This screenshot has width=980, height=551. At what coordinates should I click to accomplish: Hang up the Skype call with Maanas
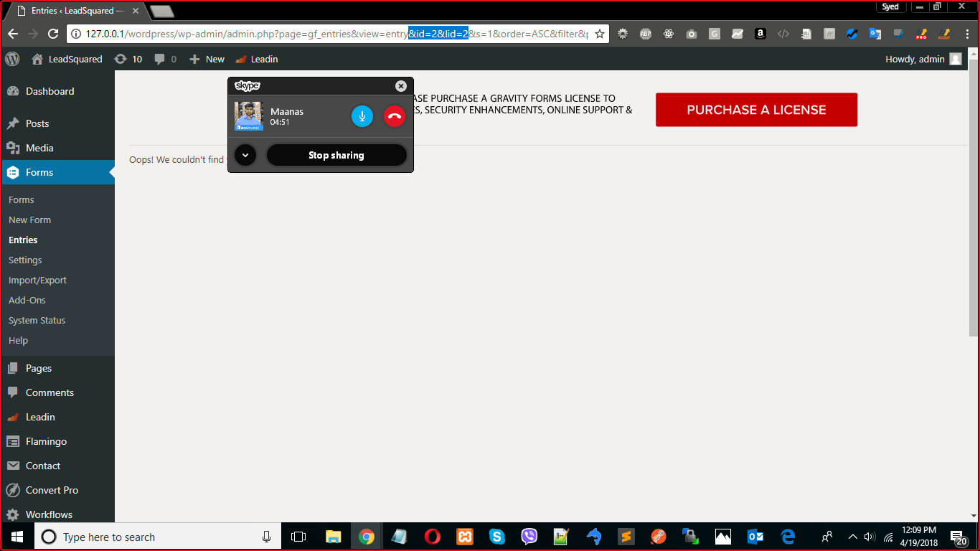point(395,116)
